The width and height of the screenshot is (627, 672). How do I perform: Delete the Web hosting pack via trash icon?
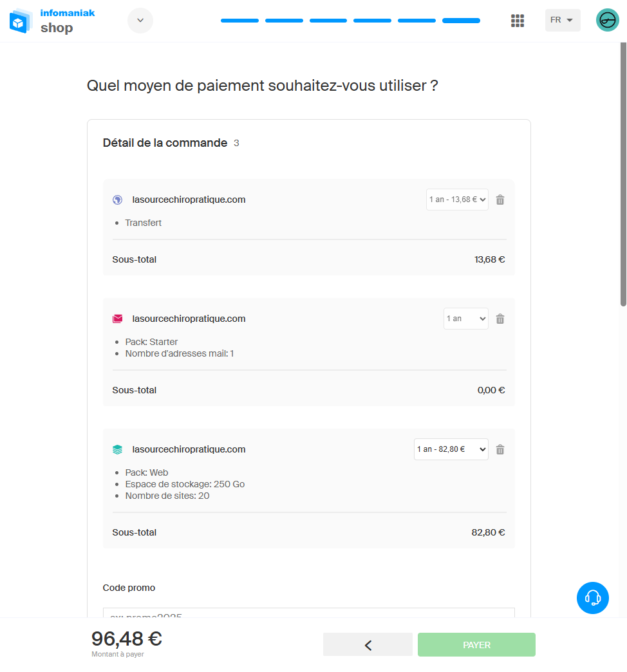click(x=500, y=449)
